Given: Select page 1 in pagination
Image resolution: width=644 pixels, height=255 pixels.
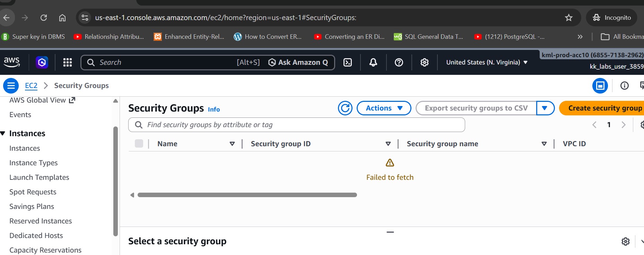Looking at the screenshot, I should point(609,125).
